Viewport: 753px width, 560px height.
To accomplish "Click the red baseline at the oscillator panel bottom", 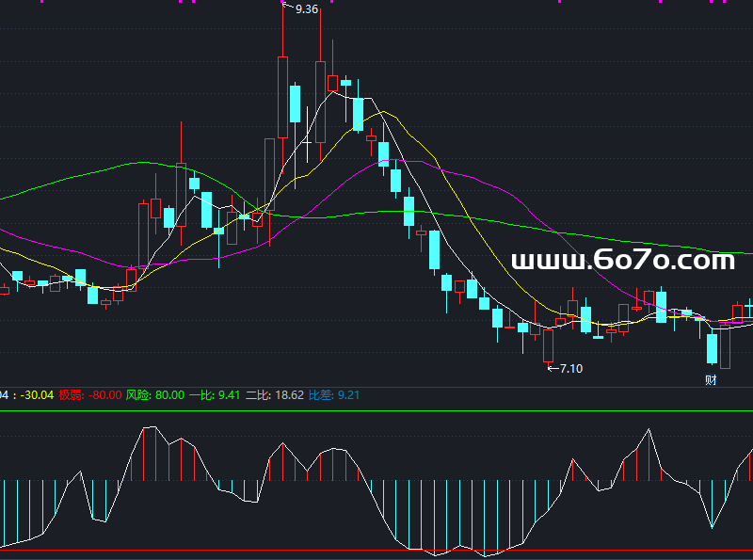I will pyautogui.click(x=376, y=550).
